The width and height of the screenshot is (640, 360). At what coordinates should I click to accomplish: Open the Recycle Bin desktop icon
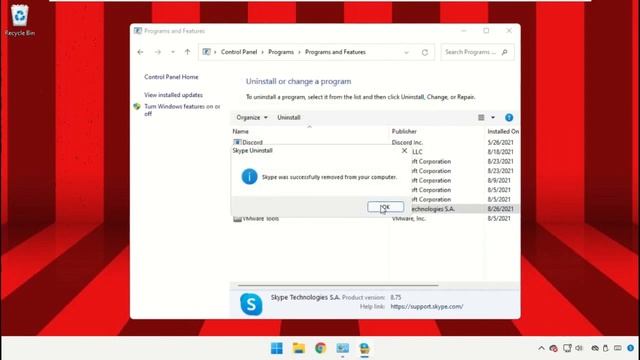[x=20, y=20]
